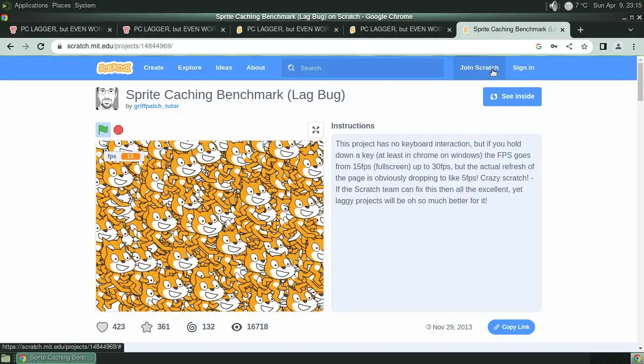Close the third PC LAGGER tab
Image resolution: width=644 pixels, height=364 pixels.
point(336,29)
